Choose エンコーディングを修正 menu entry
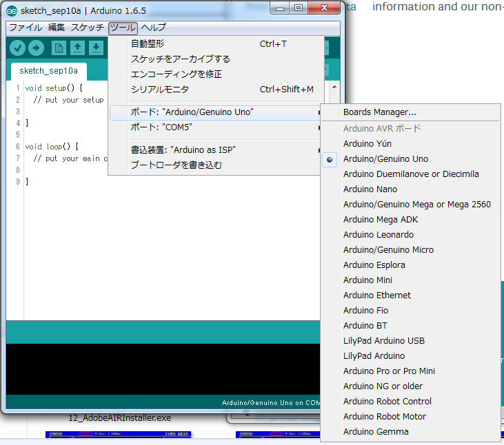 (x=215, y=74)
